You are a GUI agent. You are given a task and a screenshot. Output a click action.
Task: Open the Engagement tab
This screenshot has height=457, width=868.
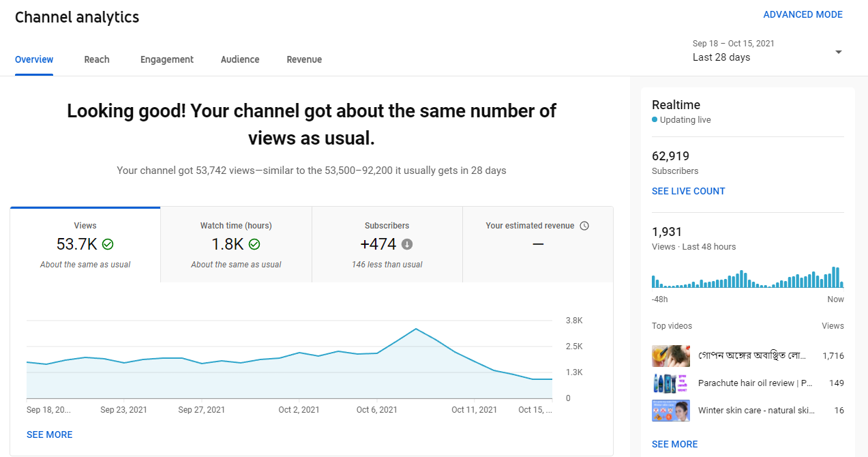click(x=167, y=59)
